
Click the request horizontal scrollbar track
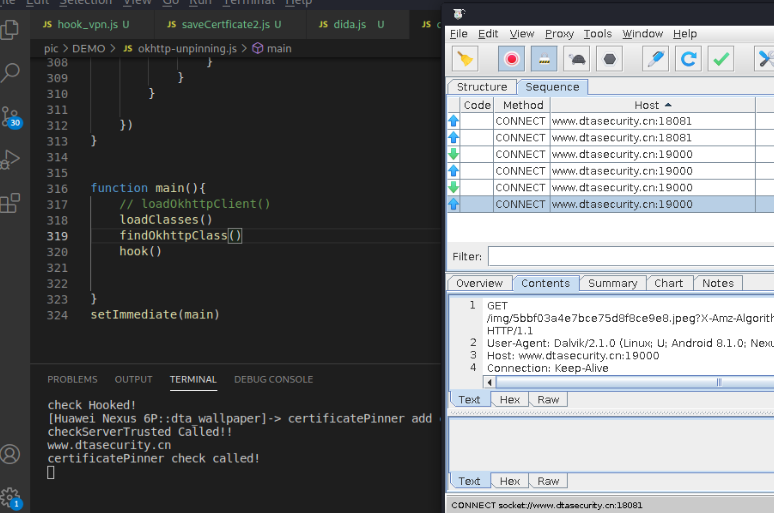point(635,382)
